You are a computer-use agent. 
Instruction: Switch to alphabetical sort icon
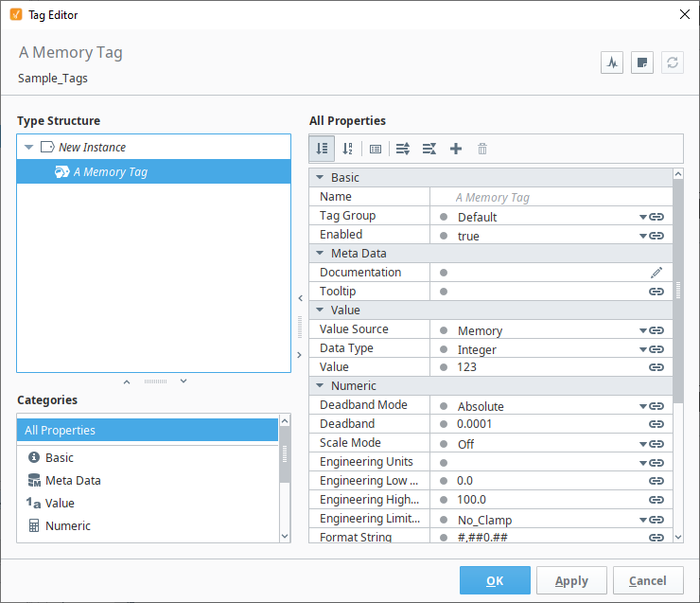(x=348, y=149)
